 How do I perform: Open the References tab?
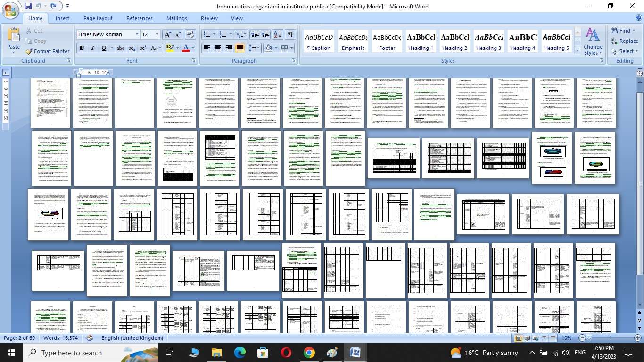[x=139, y=18]
